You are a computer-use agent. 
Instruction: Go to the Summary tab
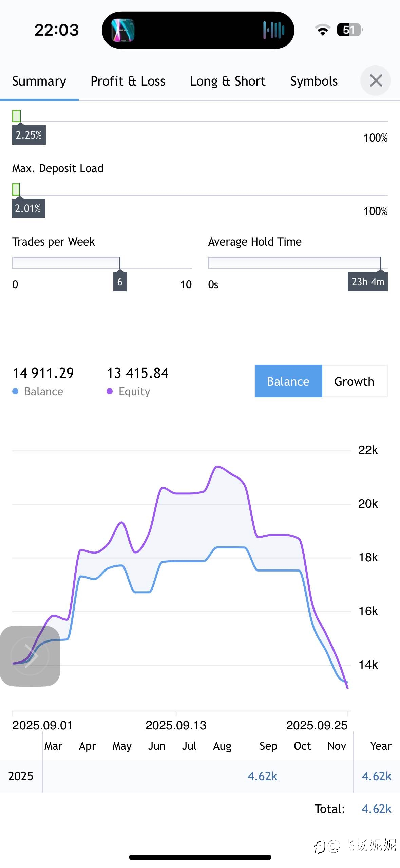(x=39, y=81)
